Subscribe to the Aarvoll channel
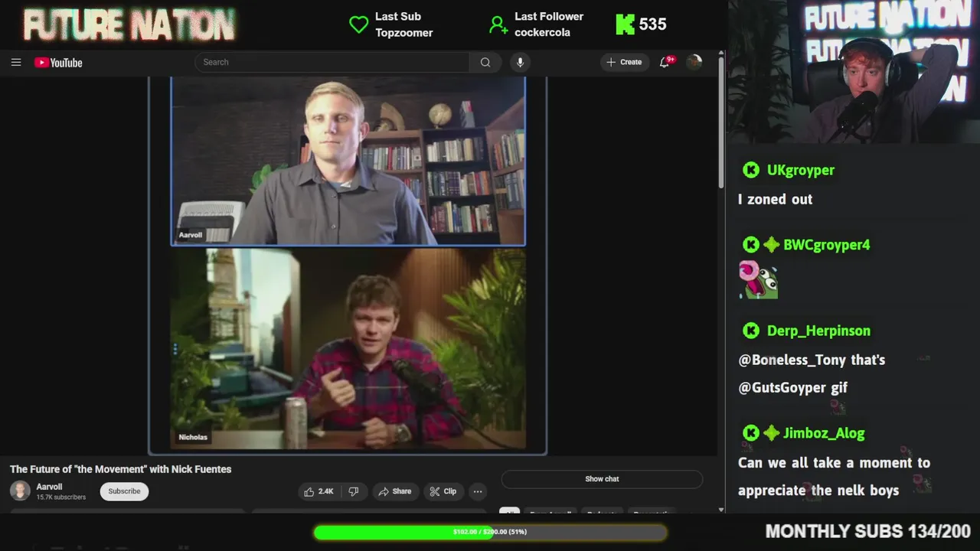Viewport: 980px width, 551px height. coord(124,491)
